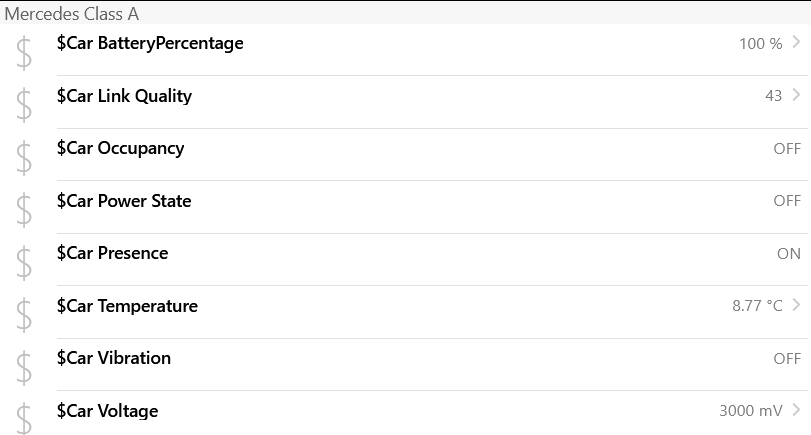
Task: Expand the $Car Link Quality chevron
Action: (x=797, y=95)
